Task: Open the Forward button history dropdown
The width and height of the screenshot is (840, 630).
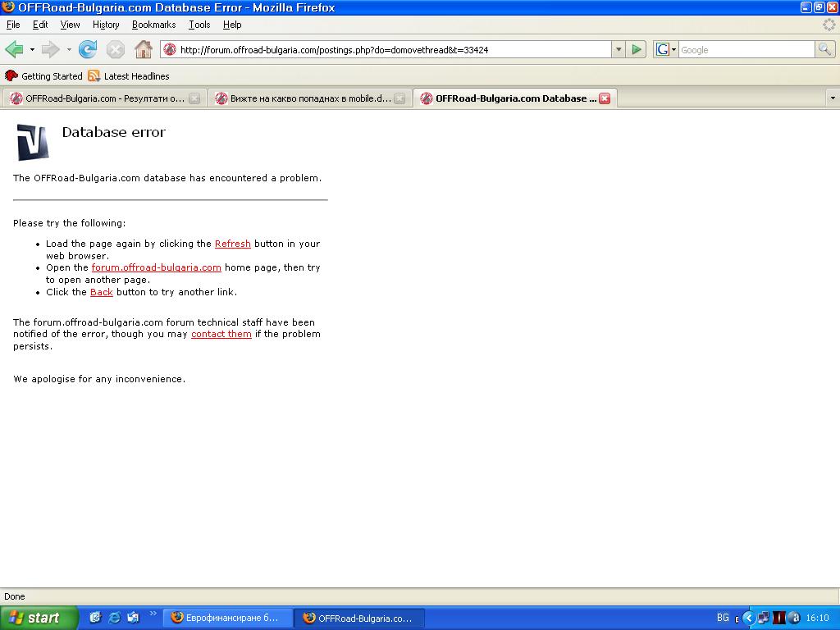Action: point(69,50)
